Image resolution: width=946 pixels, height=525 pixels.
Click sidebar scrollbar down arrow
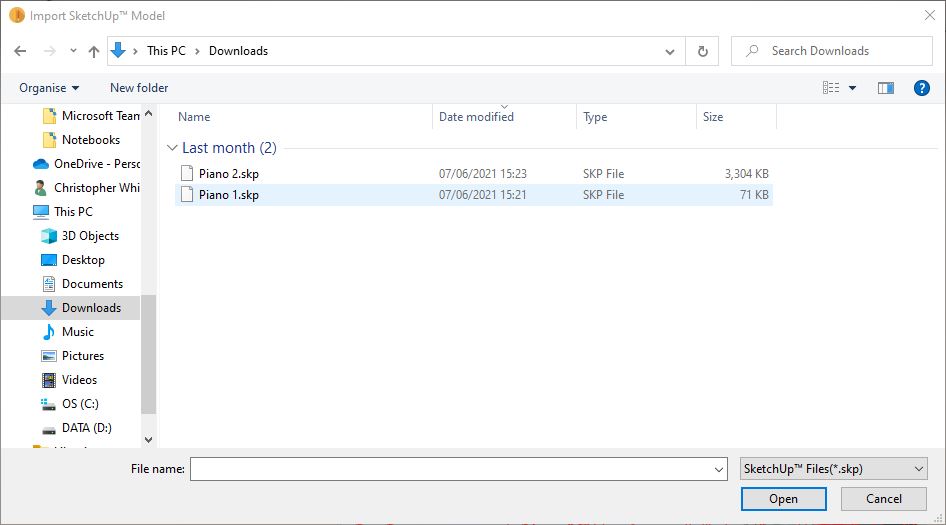coord(148,440)
